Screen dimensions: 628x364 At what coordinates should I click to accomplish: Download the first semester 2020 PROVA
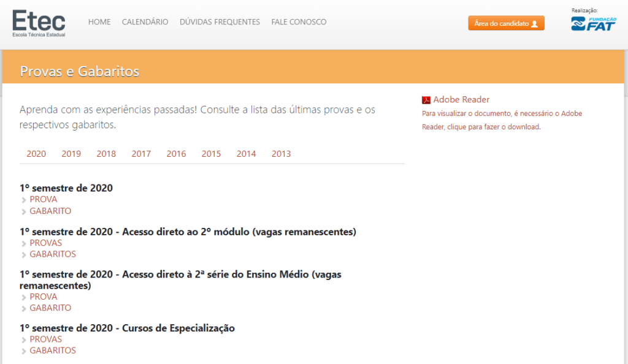tap(44, 199)
